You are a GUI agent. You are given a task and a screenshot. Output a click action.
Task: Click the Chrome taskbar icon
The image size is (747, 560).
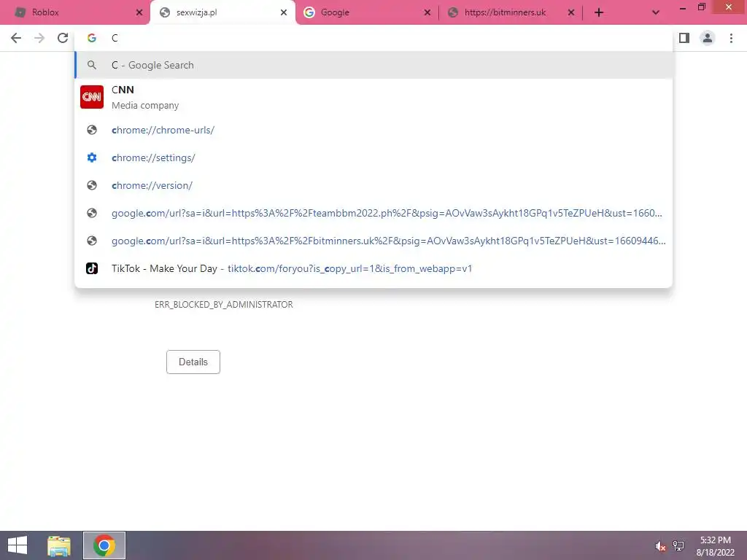[104, 545]
